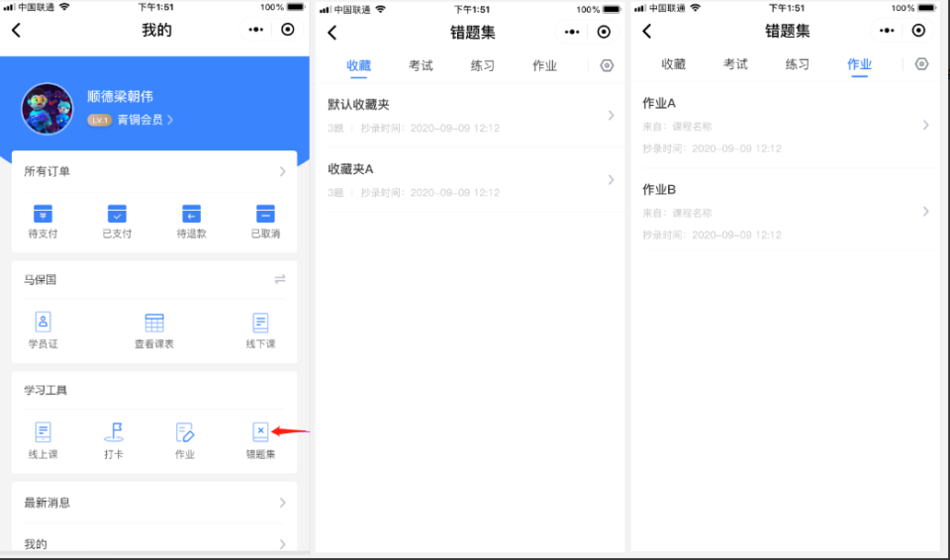Open the 作业 homework icon in 学习工具
Viewport: 950px width, 560px height.
click(185, 432)
